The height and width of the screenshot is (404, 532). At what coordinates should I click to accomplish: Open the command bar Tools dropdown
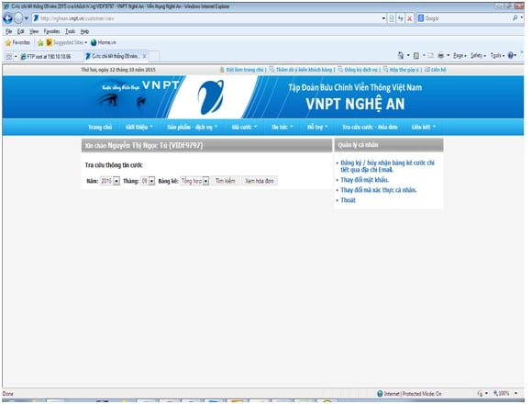pos(497,55)
